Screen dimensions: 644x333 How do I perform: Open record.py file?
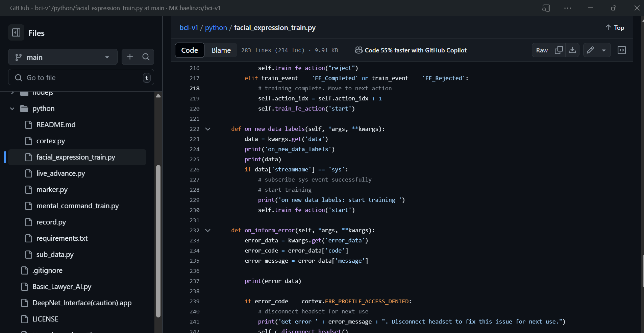pyautogui.click(x=51, y=222)
